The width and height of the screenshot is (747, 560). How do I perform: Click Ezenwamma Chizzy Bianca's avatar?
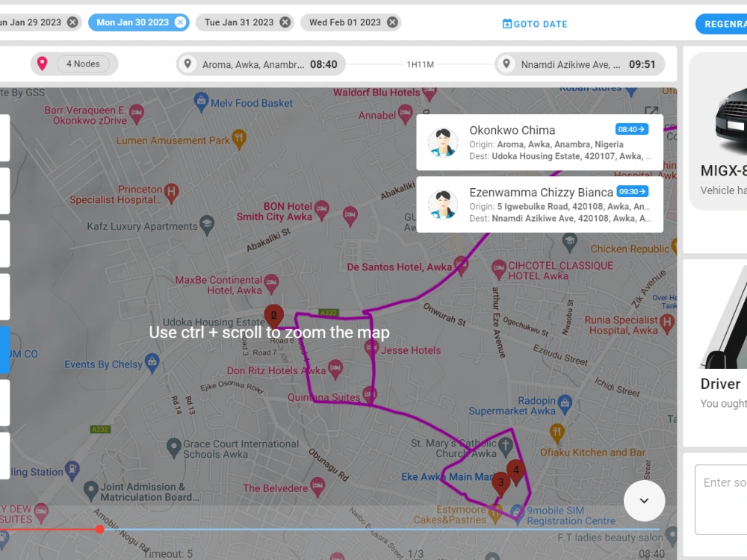tap(442, 205)
